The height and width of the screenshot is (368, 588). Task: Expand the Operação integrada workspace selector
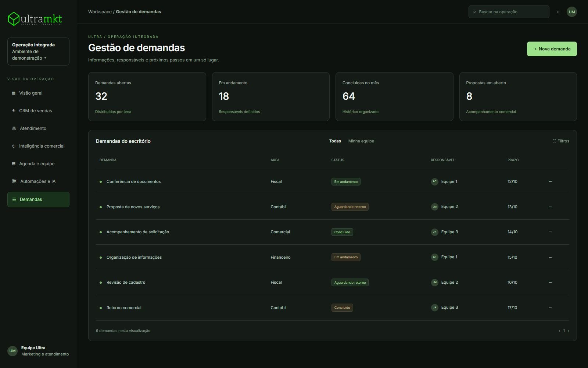(38, 52)
